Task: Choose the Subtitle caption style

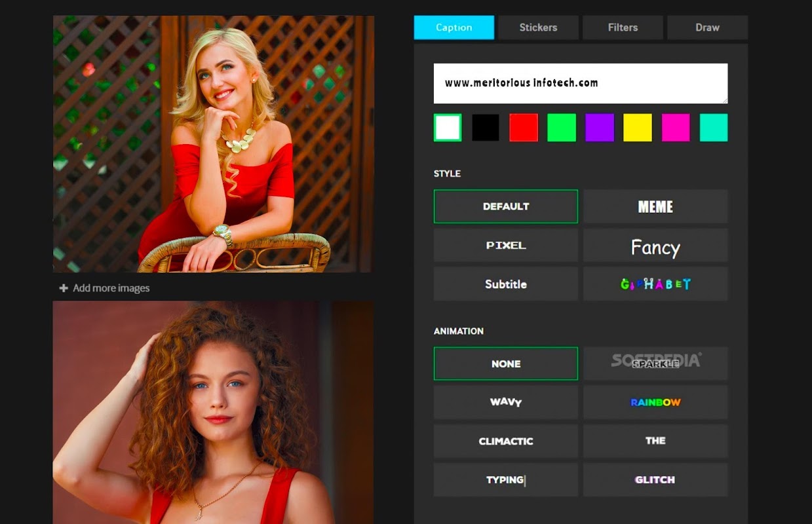Action: pyautogui.click(x=506, y=284)
